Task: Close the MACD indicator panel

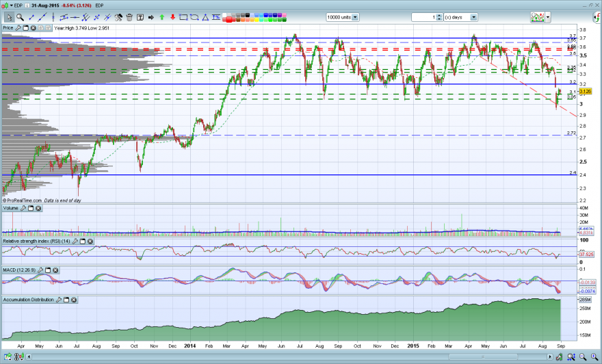Action: click(55, 270)
